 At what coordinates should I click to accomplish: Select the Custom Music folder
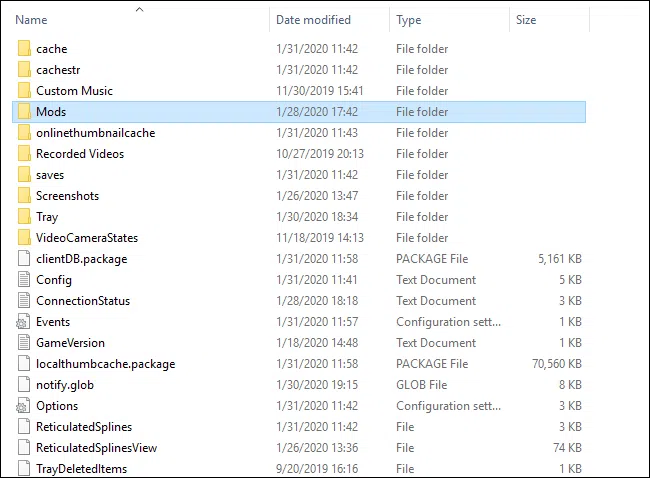74,91
